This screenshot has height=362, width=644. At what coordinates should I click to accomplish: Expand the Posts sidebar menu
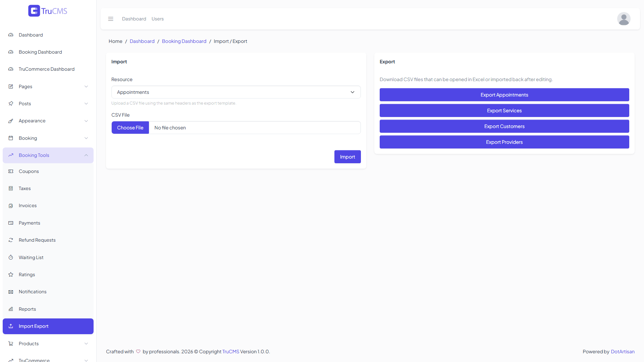(48, 104)
